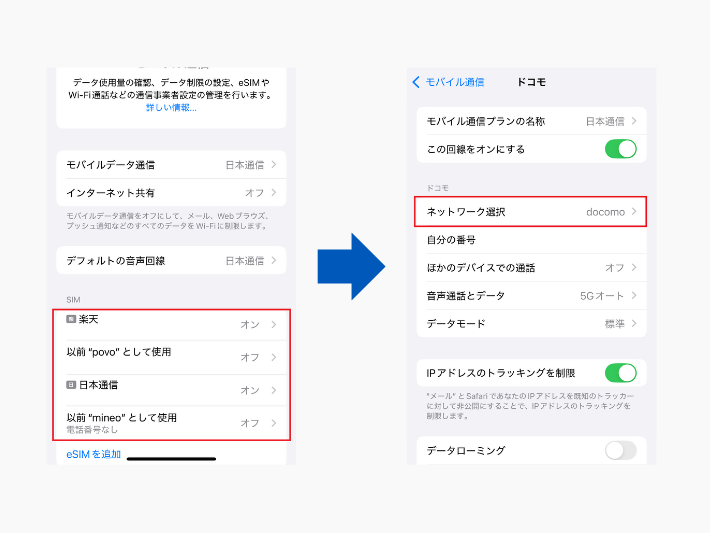Open モバイルデータ通信 row
Image resolution: width=710 pixels, height=533 pixels.
coord(171,164)
